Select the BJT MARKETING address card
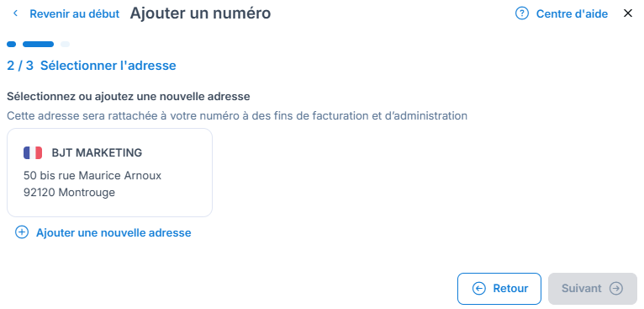 pos(109,173)
